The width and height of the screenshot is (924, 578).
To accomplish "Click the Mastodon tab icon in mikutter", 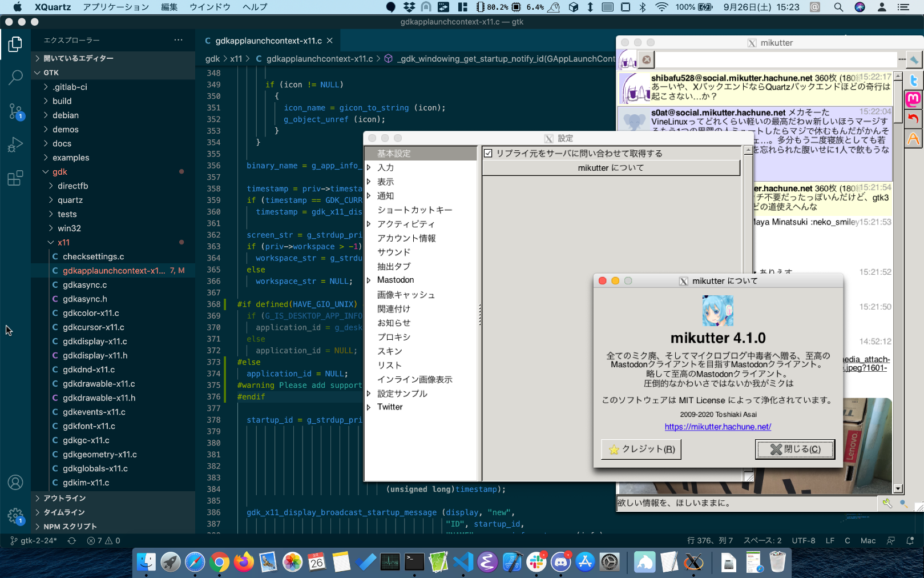I will point(913,99).
